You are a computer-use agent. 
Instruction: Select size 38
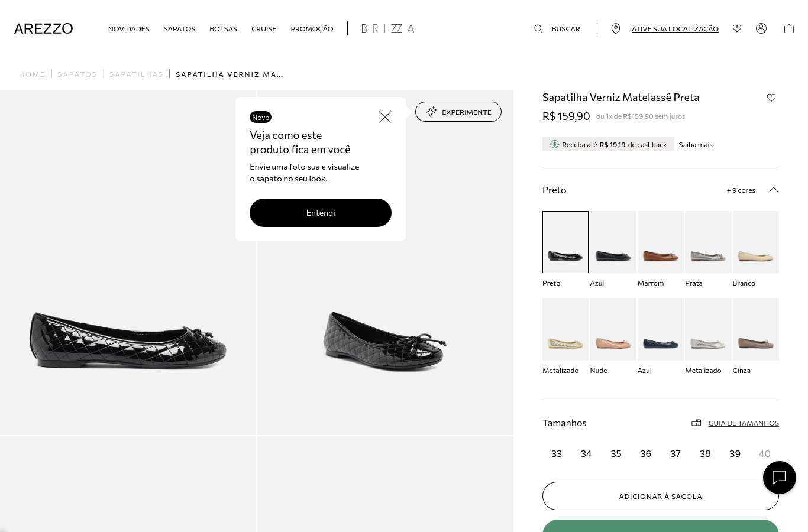(705, 454)
